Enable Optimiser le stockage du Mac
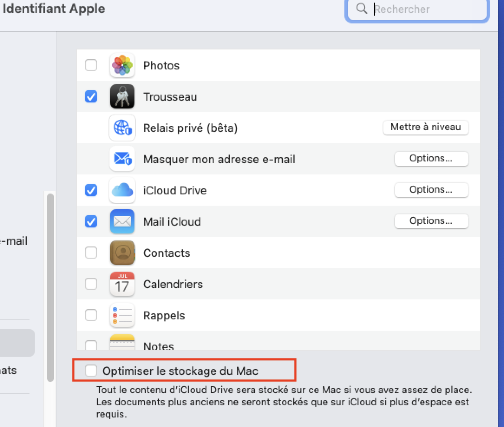 (x=91, y=371)
